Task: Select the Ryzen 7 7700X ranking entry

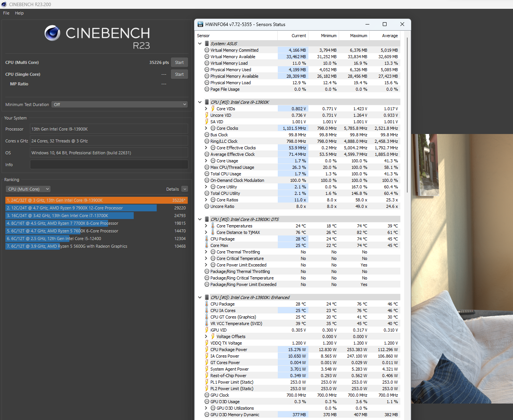Action: pyautogui.click(x=97, y=223)
